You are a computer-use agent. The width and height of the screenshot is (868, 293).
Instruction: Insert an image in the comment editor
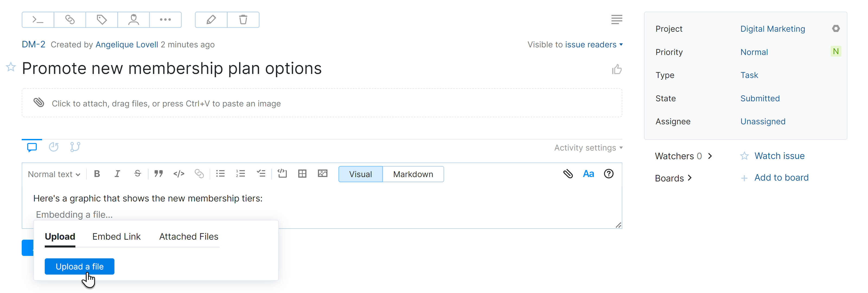coord(322,174)
